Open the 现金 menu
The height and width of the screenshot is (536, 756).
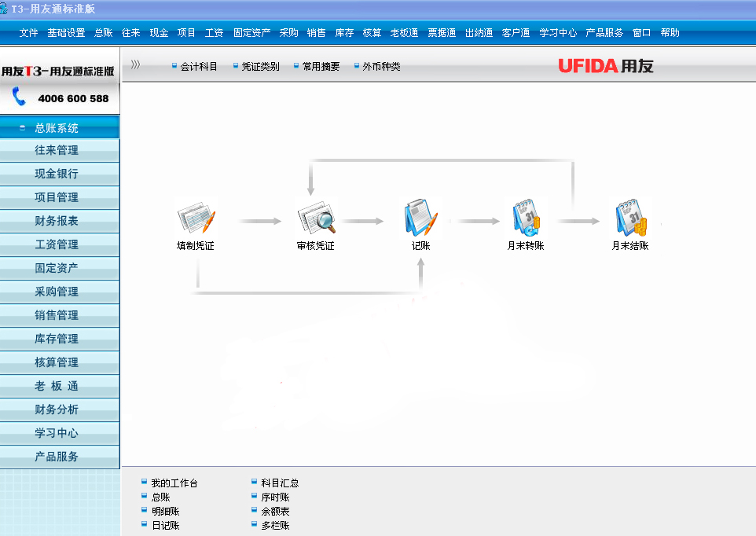click(x=159, y=33)
